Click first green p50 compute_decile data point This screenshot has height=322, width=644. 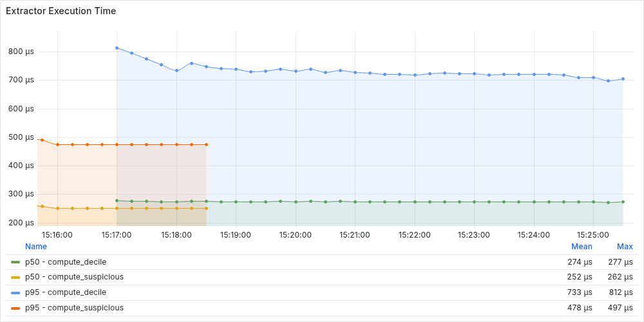coord(117,200)
